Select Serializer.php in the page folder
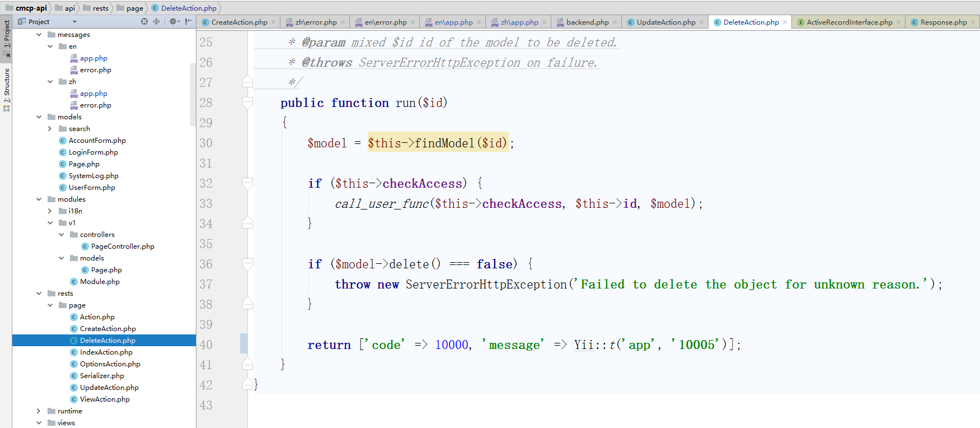Image resolution: width=980 pixels, height=428 pixels. coord(101,376)
